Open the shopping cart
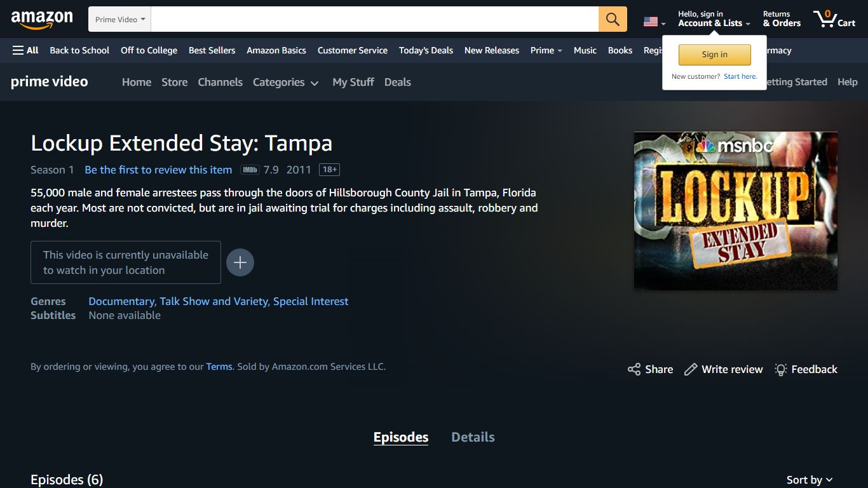Viewport: 868px width, 488px height. [x=834, y=18]
